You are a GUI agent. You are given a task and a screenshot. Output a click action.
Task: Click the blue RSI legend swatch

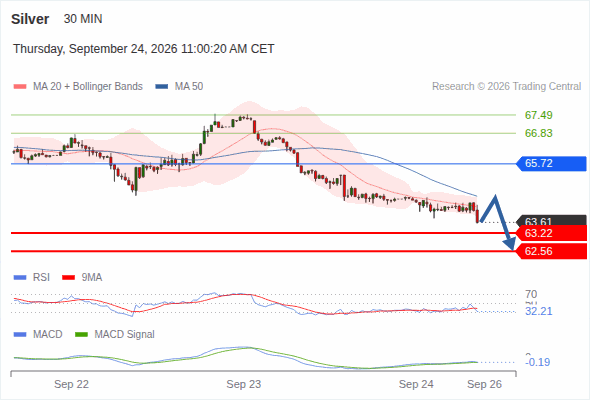[x=20, y=278]
